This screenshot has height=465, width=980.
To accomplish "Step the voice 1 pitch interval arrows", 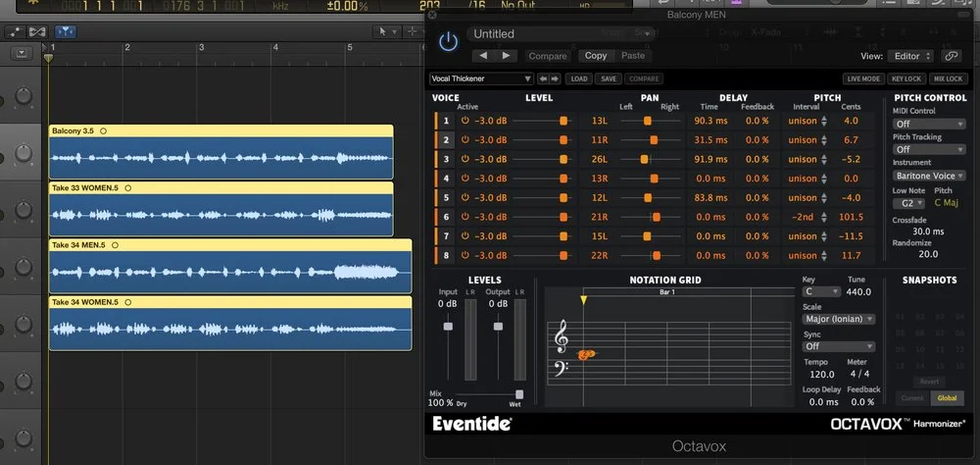I will tap(824, 121).
